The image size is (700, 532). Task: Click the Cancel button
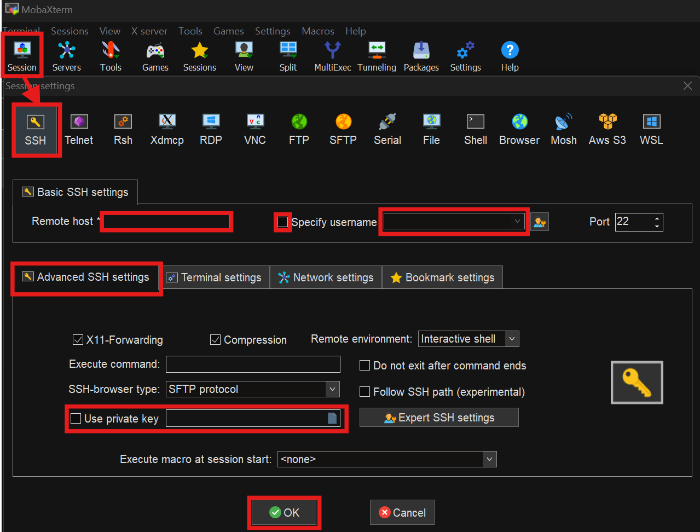tap(402, 512)
